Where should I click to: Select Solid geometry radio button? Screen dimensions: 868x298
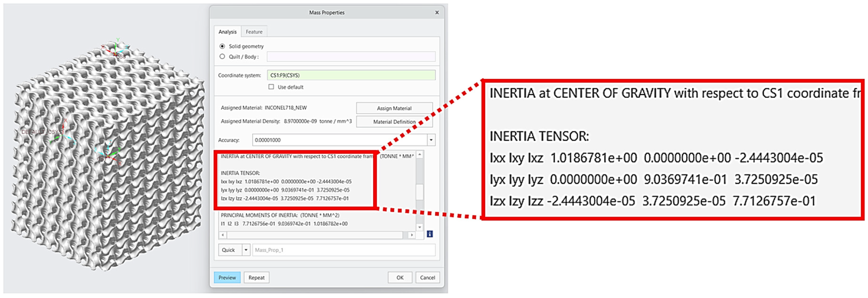tap(222, 46)
